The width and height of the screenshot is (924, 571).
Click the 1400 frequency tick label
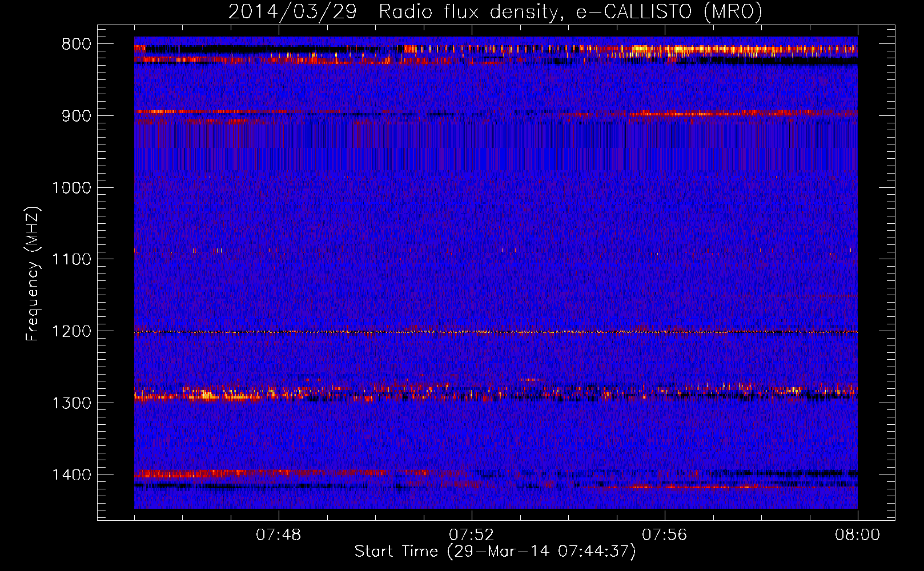72,475
